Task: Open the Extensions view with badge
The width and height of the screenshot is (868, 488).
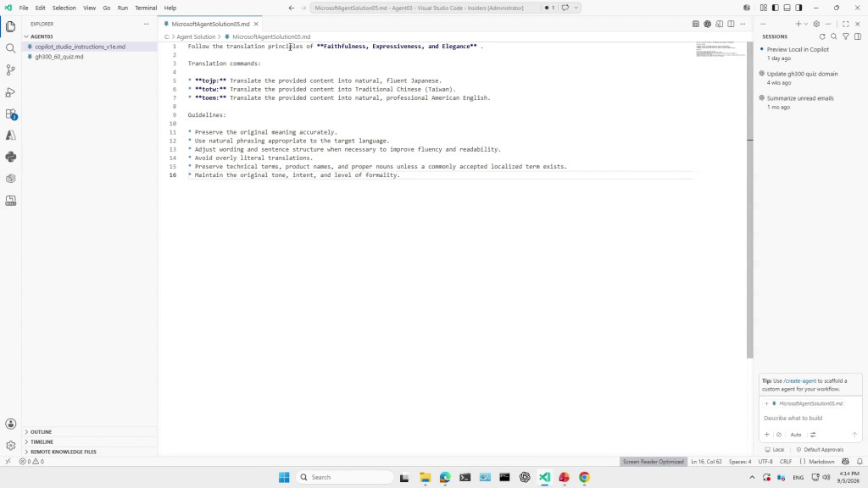Action: pos(10,114)
